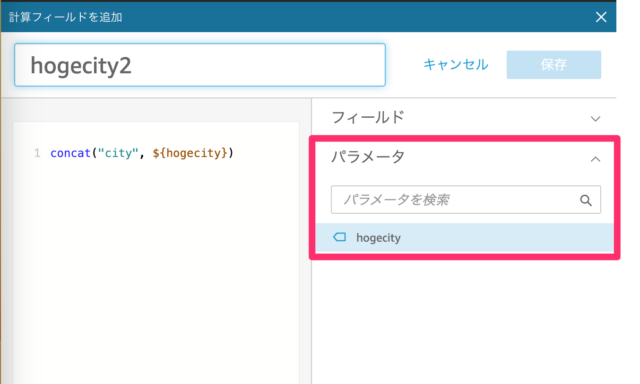The image size is (640, 384).
Task: Close the 計算フィールドを追加 dialog with X
Action: [601, 17]
